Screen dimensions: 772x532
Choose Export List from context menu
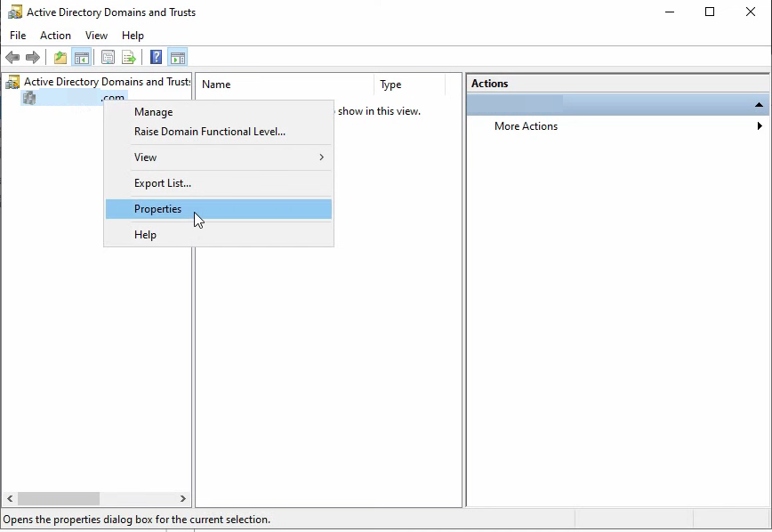(219, 183)
